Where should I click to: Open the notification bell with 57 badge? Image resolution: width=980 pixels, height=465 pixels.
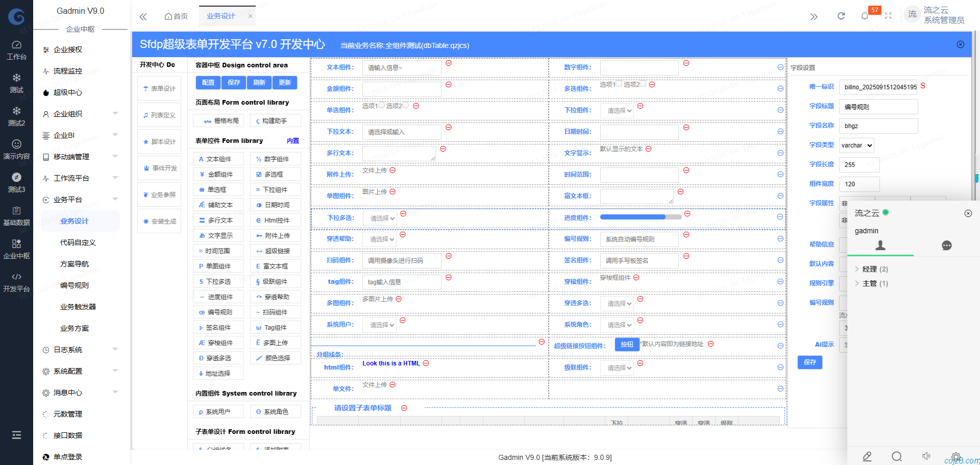[865, 16]
